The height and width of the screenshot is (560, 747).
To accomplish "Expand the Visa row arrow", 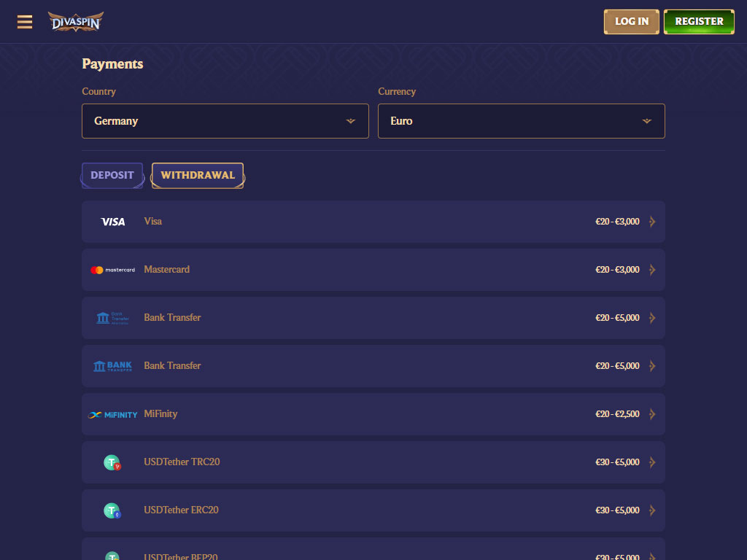I will (x=652, y=222).
